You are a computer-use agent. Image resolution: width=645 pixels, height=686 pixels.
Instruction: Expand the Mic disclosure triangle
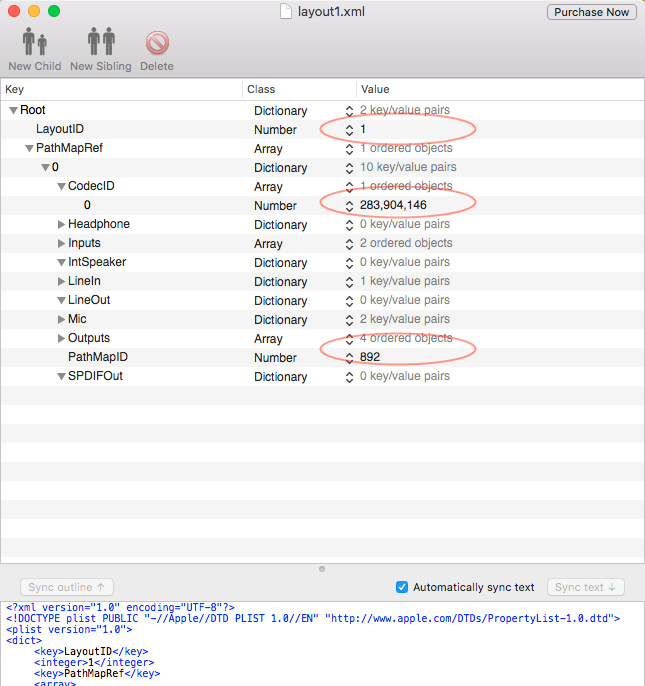click(x=62, y=320)
